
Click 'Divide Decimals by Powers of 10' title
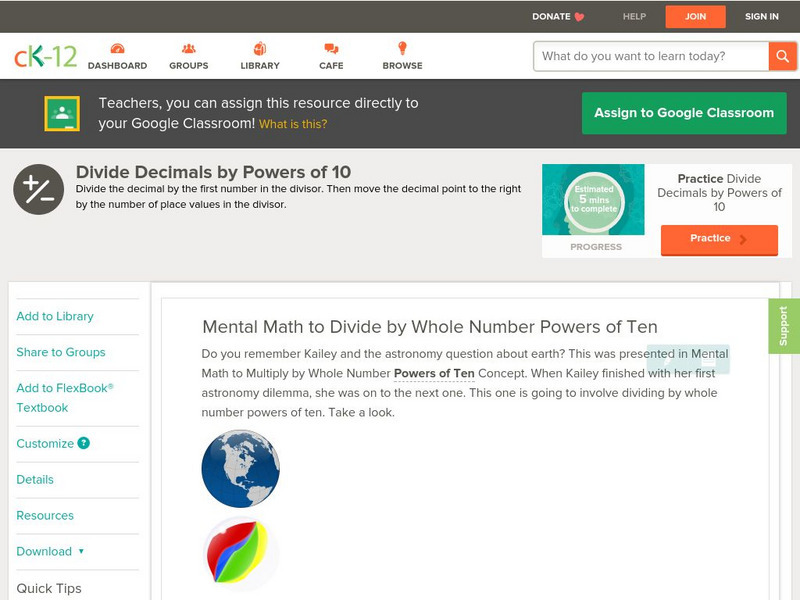tap(213, 172)
